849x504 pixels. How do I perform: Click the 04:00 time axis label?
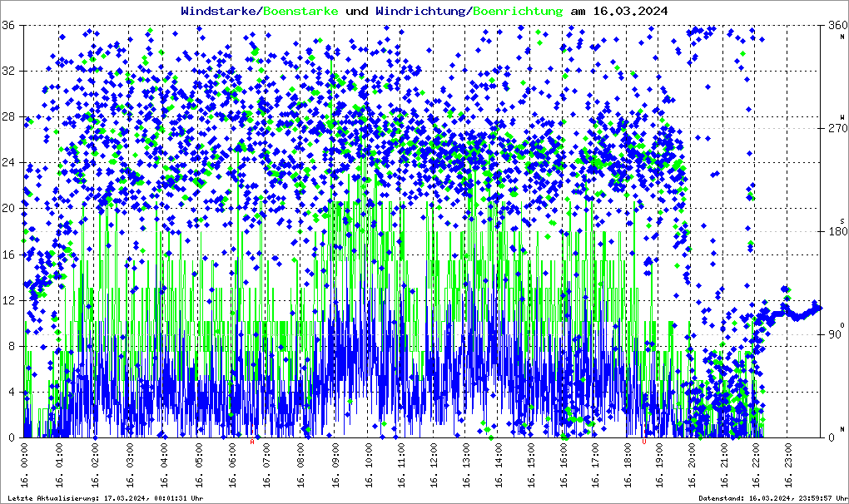click(x=163, y=465)
